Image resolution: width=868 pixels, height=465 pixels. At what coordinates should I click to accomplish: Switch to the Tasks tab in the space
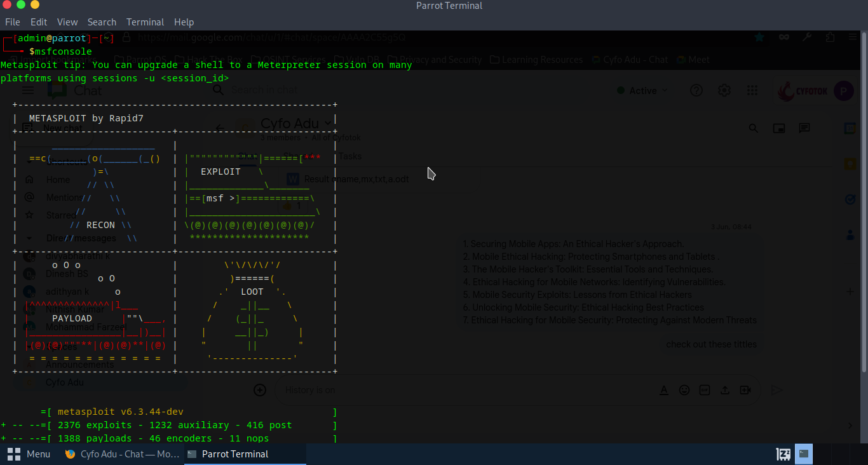click(x=350, y=156)
